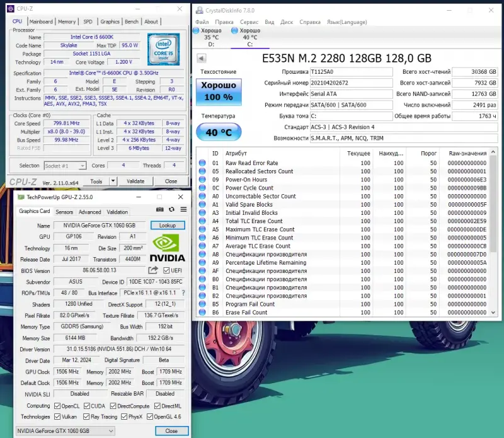Click status dot for Power-On Hours
This screenshot has width=504, height=438.
click(x=202, y=180)
